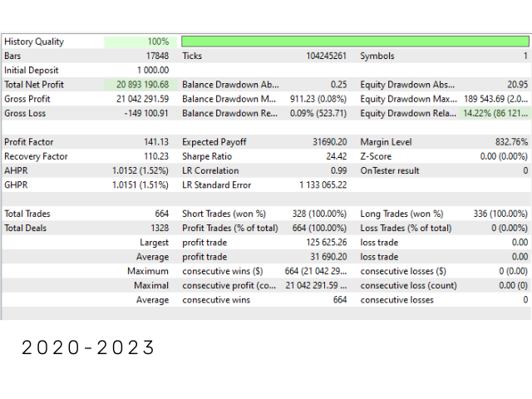Image resolution: width=532 pixels, height=399 pixels.
Task: Click Profit Trades value 664 (100.00%)
Action: (319, 228)
